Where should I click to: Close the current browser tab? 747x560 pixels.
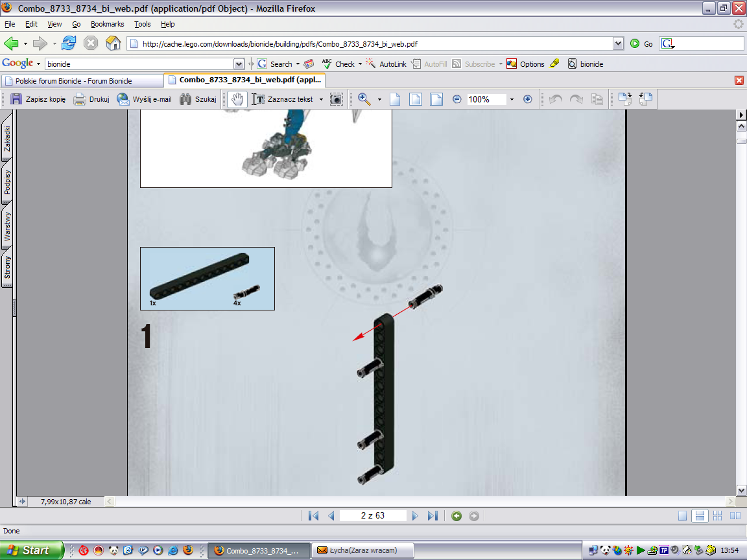pos(739,80)
